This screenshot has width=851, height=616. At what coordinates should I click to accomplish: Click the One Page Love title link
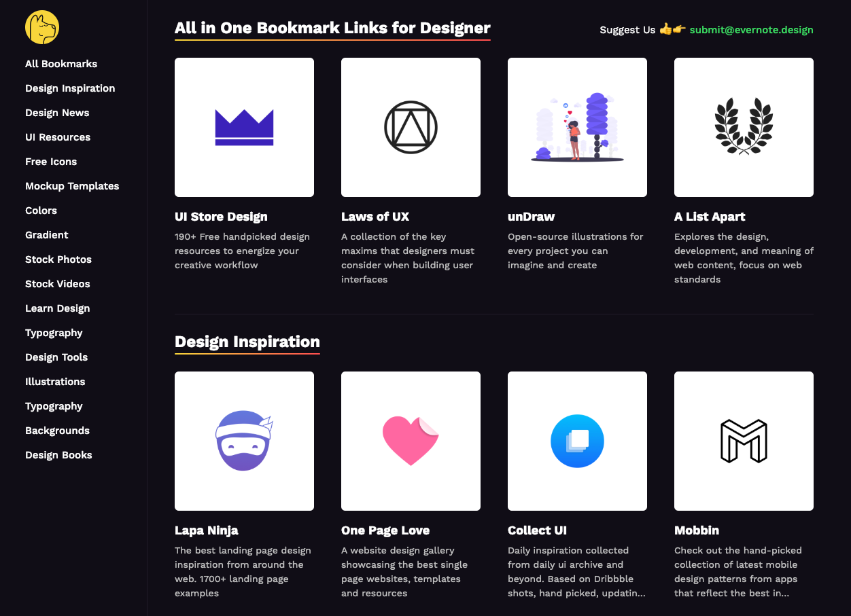(385, 530)
